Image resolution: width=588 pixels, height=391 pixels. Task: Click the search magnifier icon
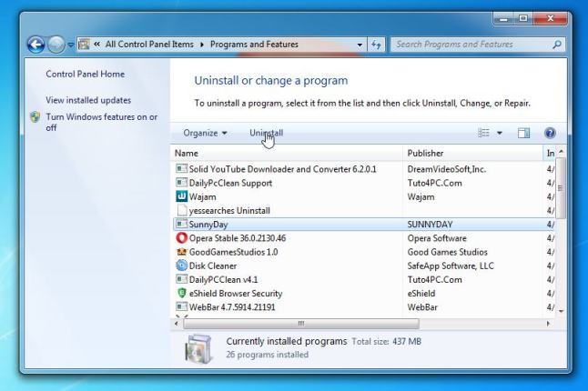pyautogui.click(x=557, y=44)
